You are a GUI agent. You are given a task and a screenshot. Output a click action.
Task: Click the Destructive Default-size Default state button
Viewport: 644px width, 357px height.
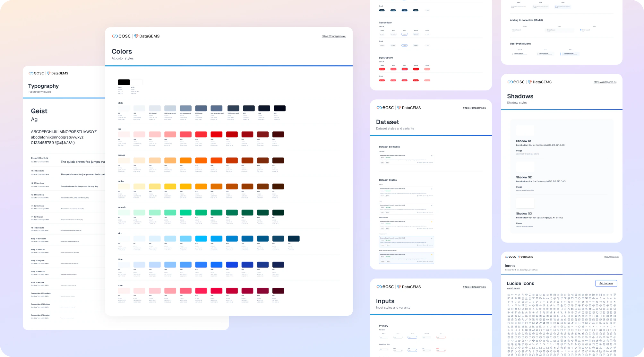click(382, 69)
